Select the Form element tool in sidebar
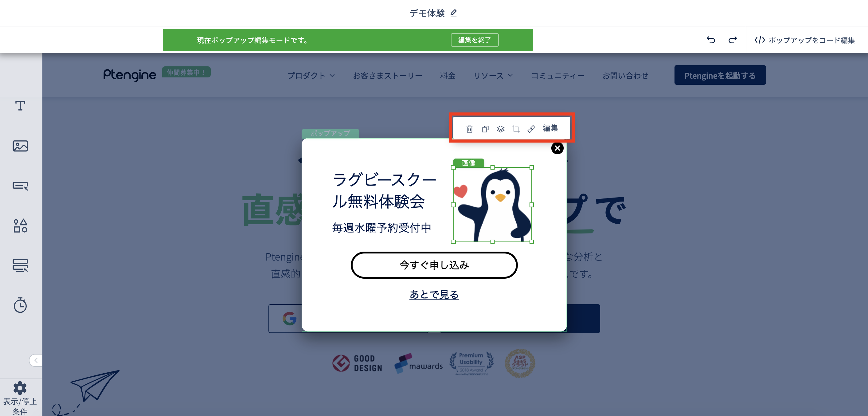Screen dimensions: 868x416 20,265
